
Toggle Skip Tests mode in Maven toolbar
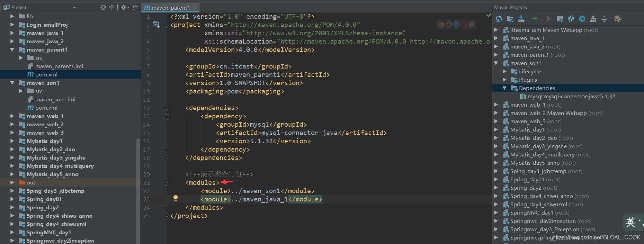582,19
